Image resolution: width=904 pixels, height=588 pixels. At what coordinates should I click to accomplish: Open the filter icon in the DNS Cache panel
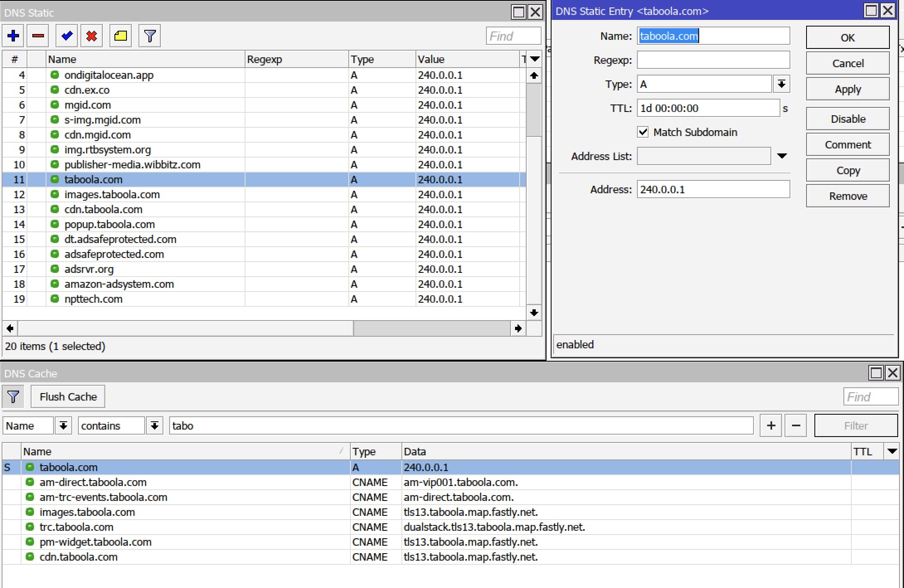[x=13, y=396]
